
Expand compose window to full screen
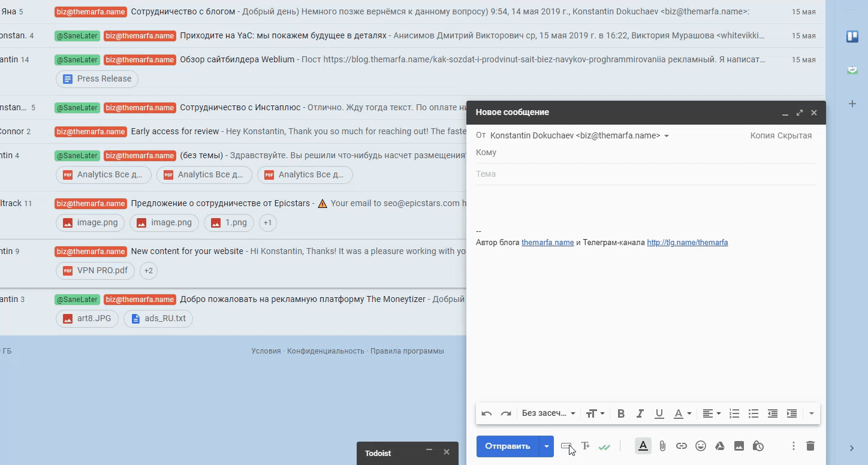point(800,113)
